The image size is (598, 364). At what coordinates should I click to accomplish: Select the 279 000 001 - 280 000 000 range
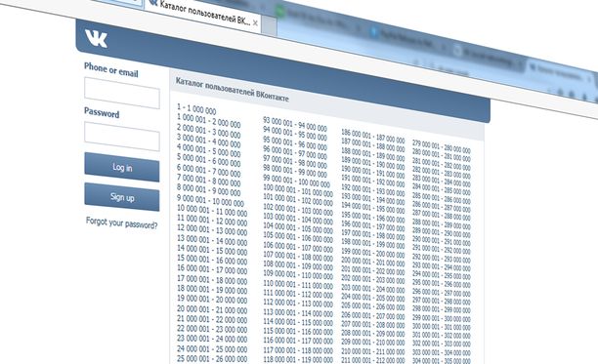(442, 147)
